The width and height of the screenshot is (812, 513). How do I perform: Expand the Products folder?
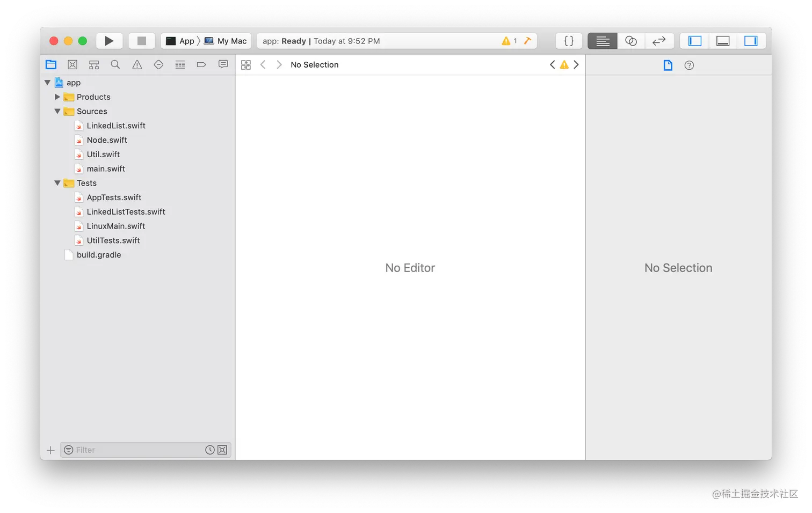coord(57,97)
